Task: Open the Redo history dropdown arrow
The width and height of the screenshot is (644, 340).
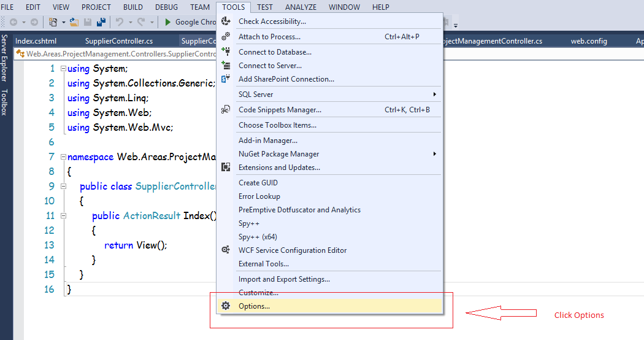Action: [x=152, y=22]
